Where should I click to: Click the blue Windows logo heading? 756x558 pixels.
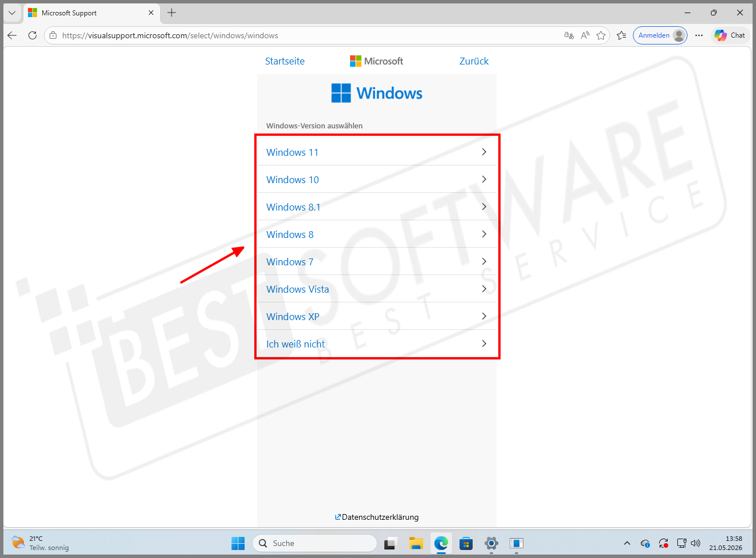tap(377, 93)
